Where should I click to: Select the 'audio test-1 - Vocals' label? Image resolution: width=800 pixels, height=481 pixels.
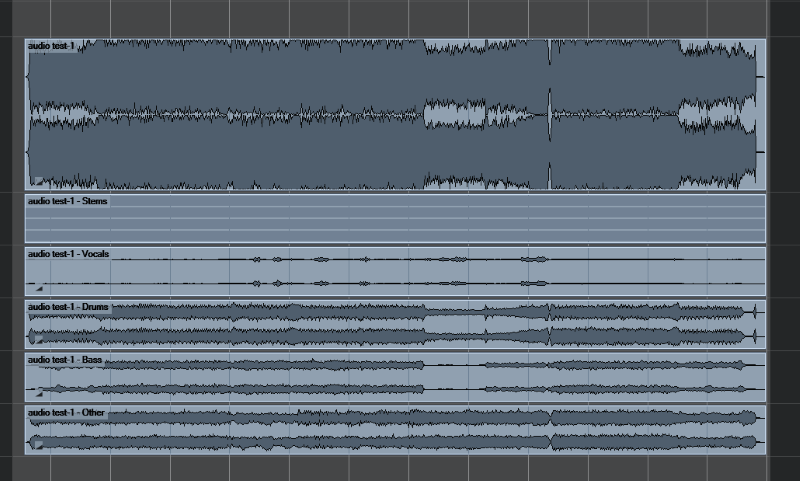[x=69, y=254]
